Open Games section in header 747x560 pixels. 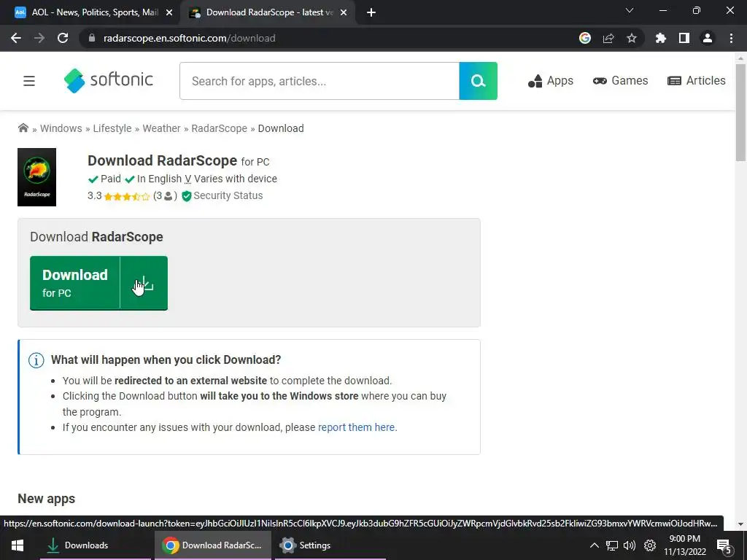coord(620,81)
